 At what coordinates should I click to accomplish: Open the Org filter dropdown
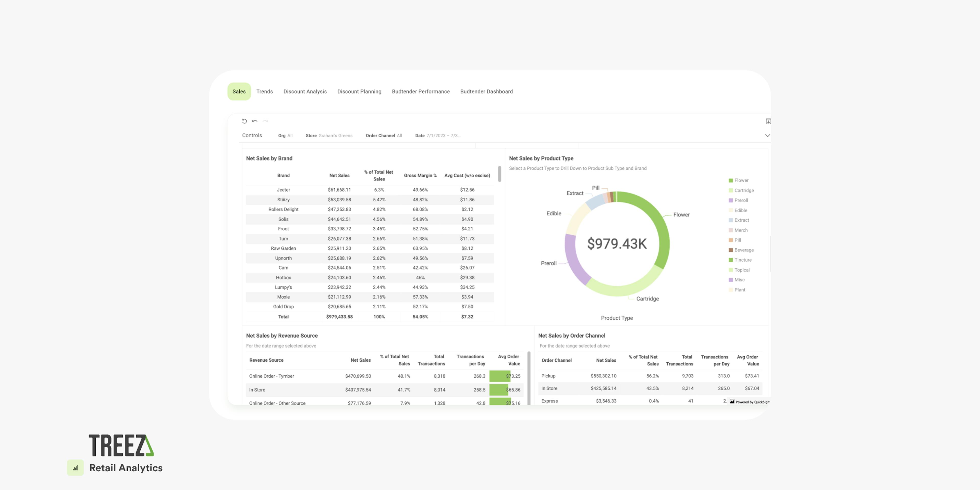(285, 136)
